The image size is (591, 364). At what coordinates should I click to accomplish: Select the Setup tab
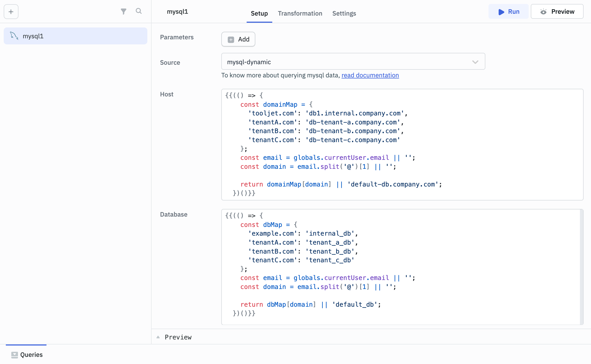259,13
